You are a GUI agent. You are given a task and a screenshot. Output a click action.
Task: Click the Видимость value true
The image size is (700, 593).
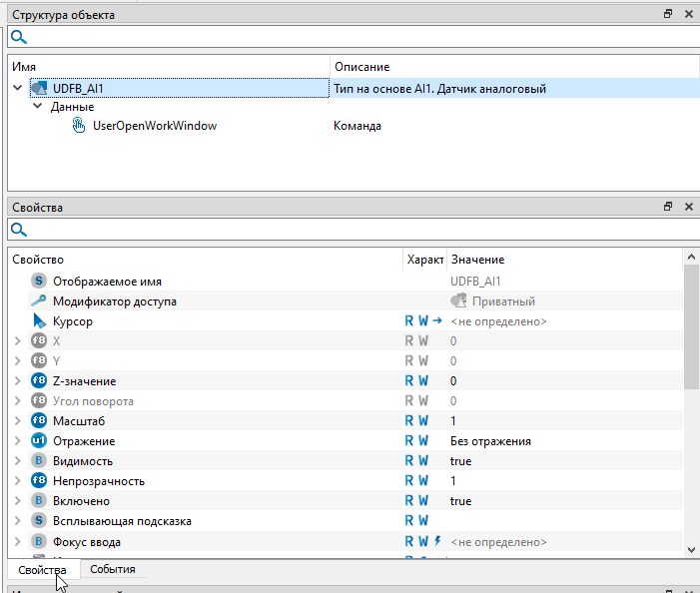(x=460, y=461)
